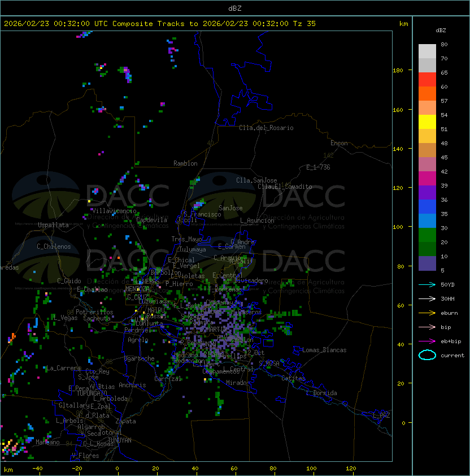
Task: Click the cyan 50YD arrow in legend
Action: (x=427, y=284)
